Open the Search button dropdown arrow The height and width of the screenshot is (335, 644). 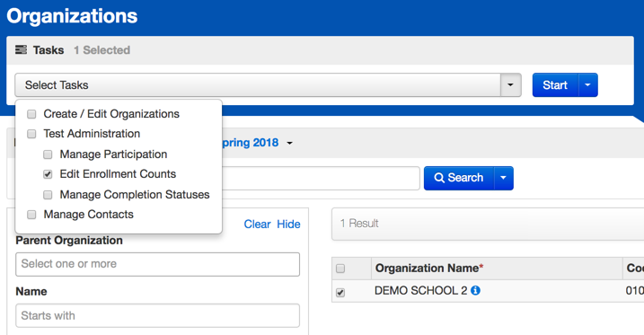pos(504,178)
